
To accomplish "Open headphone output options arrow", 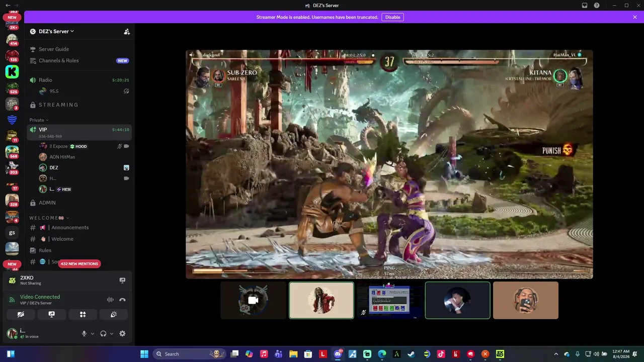I will [112, 333].
